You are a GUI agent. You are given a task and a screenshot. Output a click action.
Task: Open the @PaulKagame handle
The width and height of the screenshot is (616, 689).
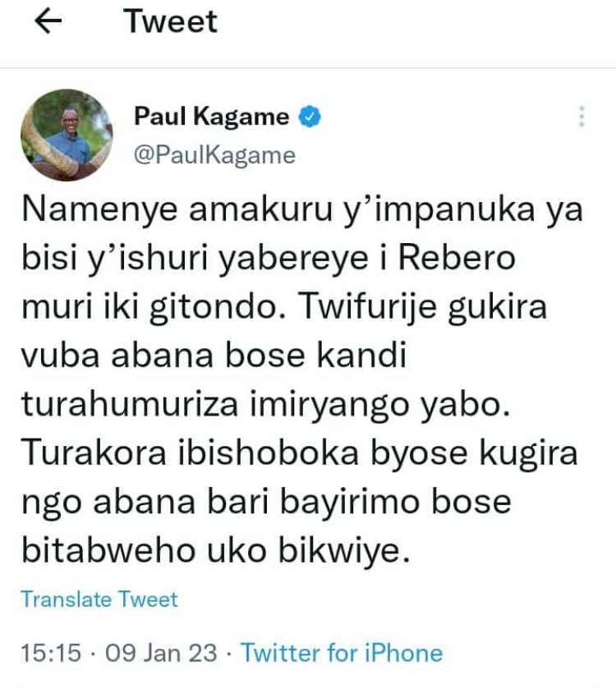214,156
